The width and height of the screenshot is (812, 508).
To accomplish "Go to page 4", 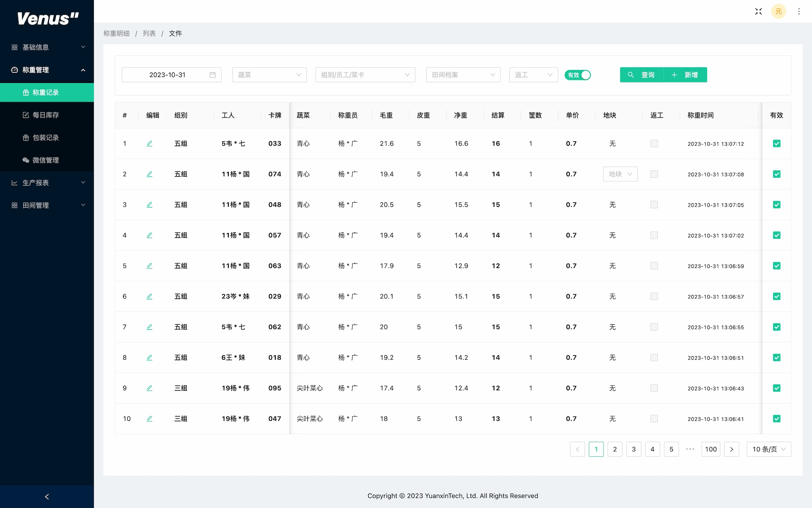I will click(x=653, y=449).
